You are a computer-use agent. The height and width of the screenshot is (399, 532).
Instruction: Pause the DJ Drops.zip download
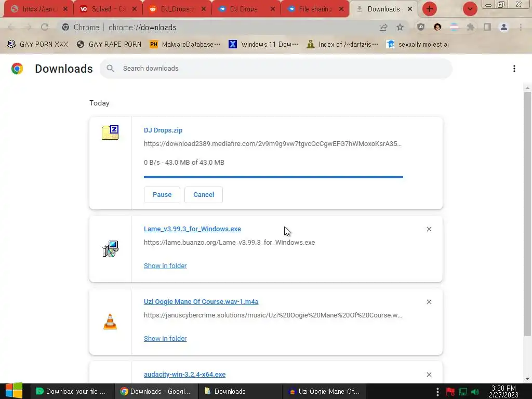162,195
